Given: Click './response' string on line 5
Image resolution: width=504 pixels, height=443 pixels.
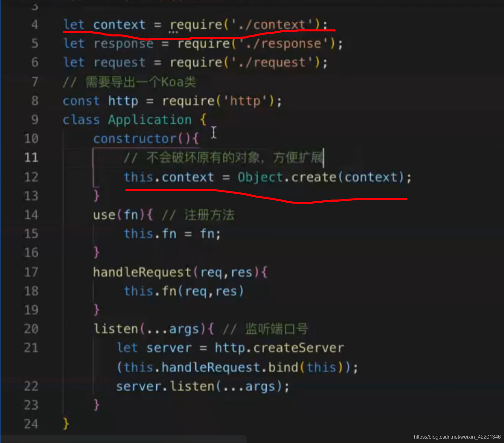Looking at the screenshot, I should [x=284, y=43].
